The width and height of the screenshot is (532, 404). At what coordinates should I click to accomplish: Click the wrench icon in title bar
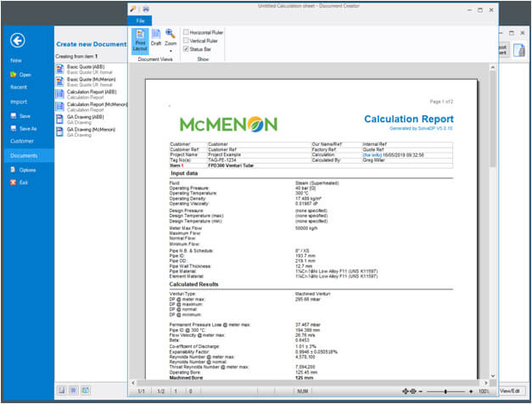coord(133,9)
